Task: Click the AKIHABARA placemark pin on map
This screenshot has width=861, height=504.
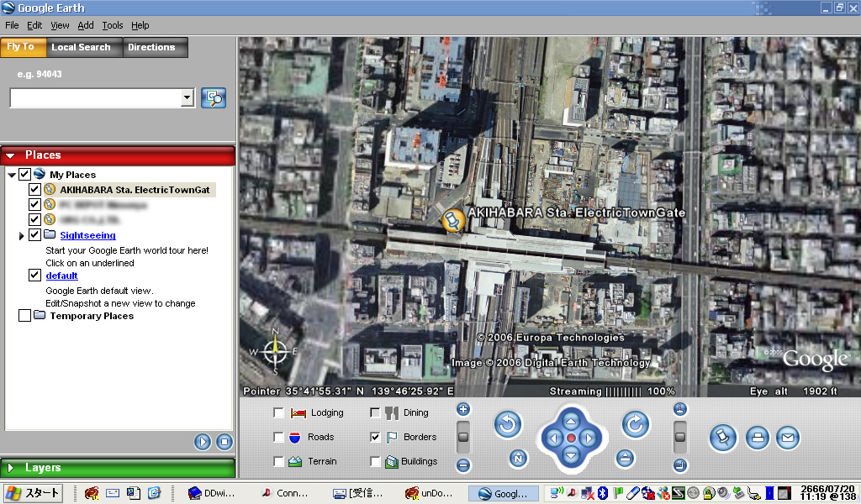Action: click(x=453, y=220)
